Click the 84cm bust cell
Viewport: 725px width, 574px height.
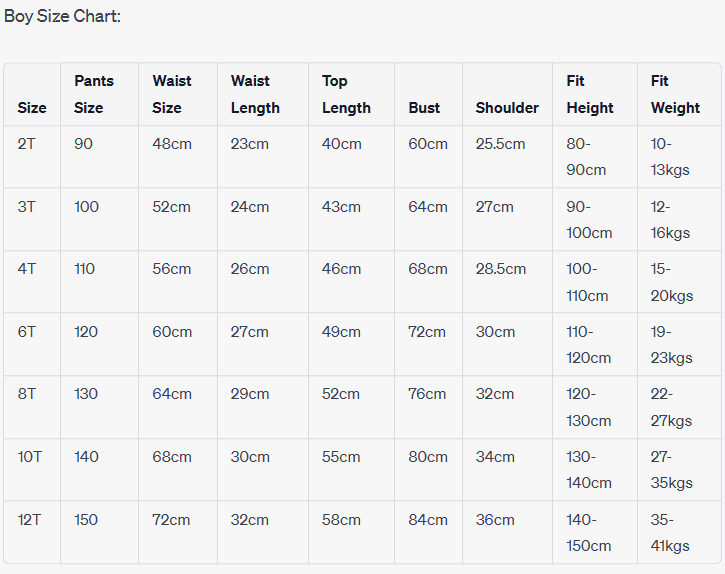(428, 520)
